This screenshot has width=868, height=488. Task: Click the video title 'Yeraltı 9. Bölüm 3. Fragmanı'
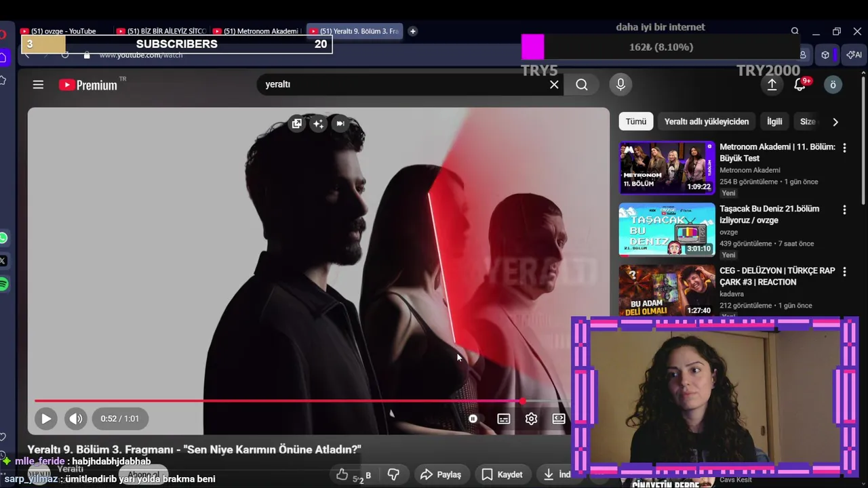click(194, 449)
